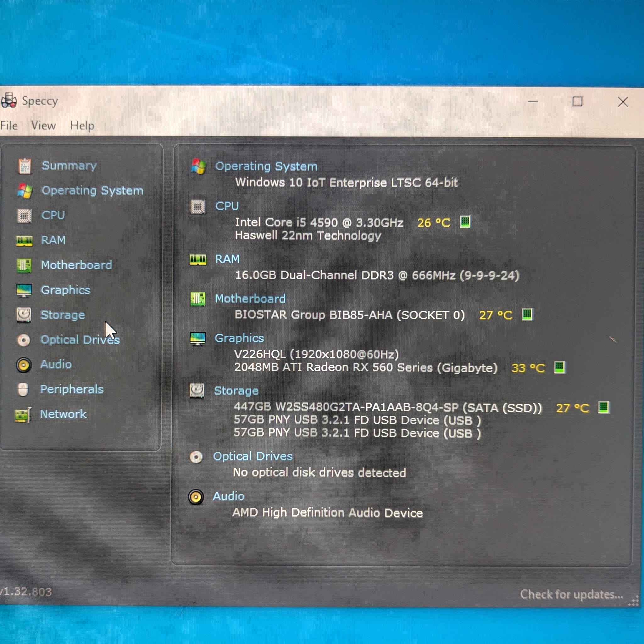Click the Peripherals mouse icon in sidebar

(23, 389)
